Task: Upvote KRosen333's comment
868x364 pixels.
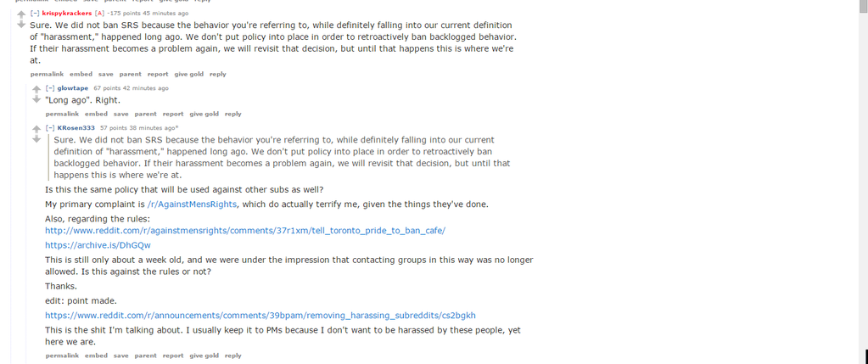Action: tap(36, 130)
